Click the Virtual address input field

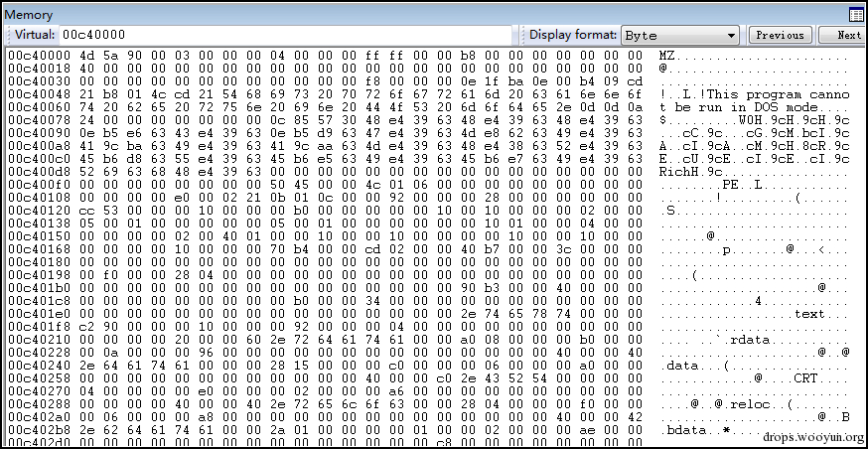tap(285, 35)
